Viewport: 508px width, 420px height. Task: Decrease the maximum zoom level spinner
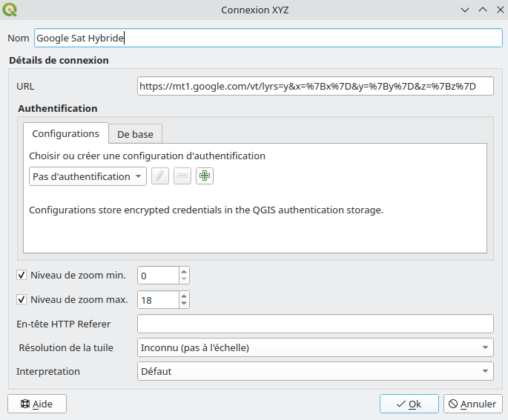tap(184, 304)
